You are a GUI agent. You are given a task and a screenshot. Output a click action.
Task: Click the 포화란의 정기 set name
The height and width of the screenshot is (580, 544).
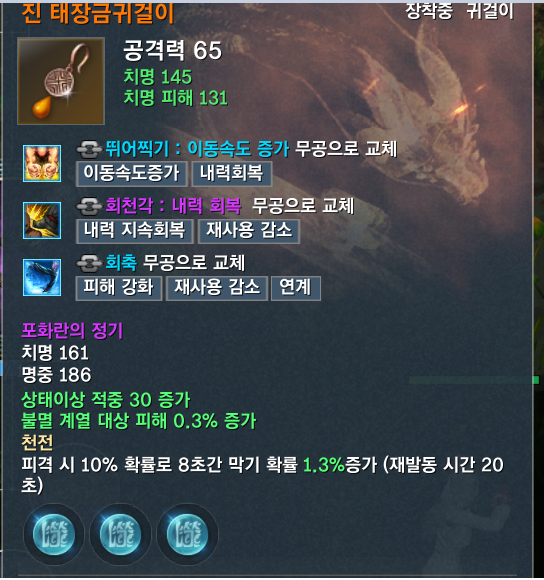pos(72,330)
